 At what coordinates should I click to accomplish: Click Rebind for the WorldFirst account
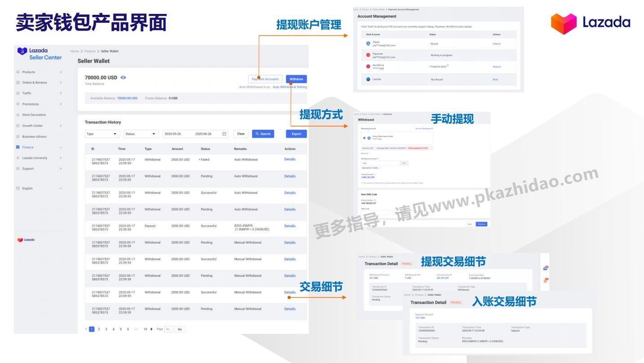pyautogui.click(x=496, y=67)
